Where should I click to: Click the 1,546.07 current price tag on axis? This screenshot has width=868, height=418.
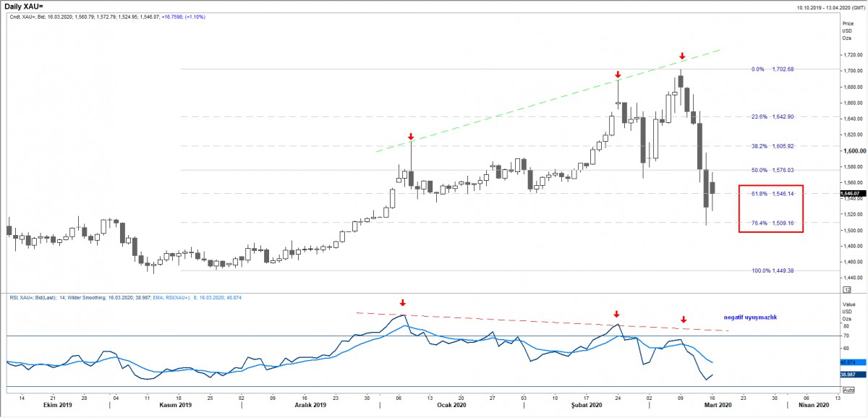849,194
